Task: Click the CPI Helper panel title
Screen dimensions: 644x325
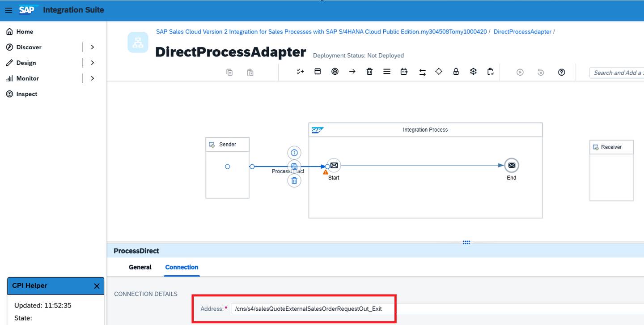Action: [30, 286]
